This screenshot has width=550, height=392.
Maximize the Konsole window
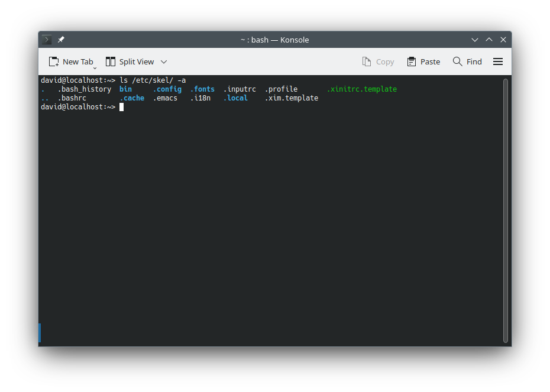point(489,40)
